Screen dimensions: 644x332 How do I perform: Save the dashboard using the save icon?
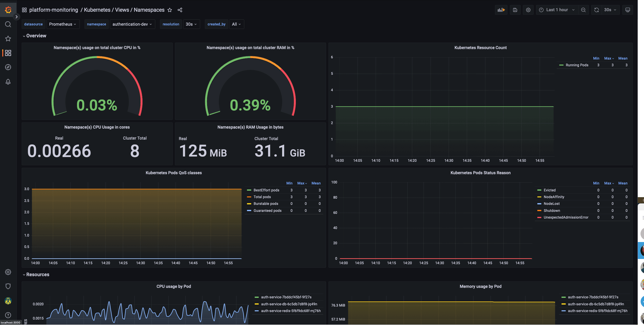[x=515, y=10]
